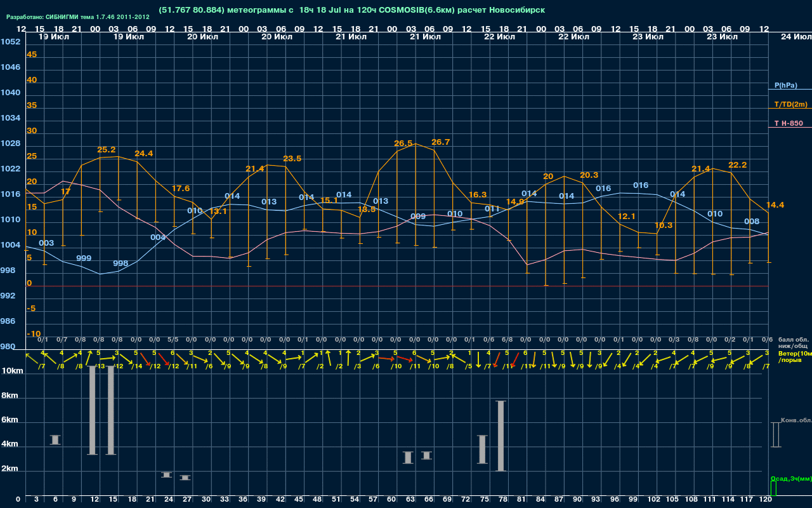Click the 4km height axis label

pyautogui.click(x=11, y=445)
